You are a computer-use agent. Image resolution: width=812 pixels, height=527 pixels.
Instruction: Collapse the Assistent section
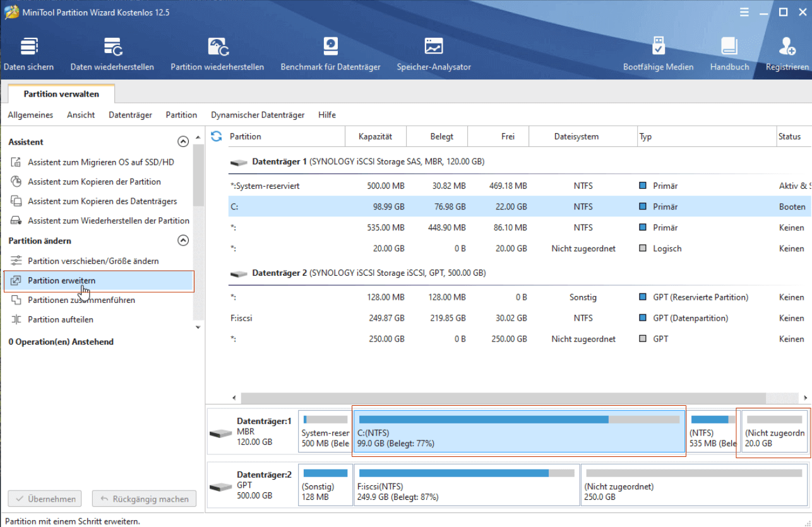[183, 142]
